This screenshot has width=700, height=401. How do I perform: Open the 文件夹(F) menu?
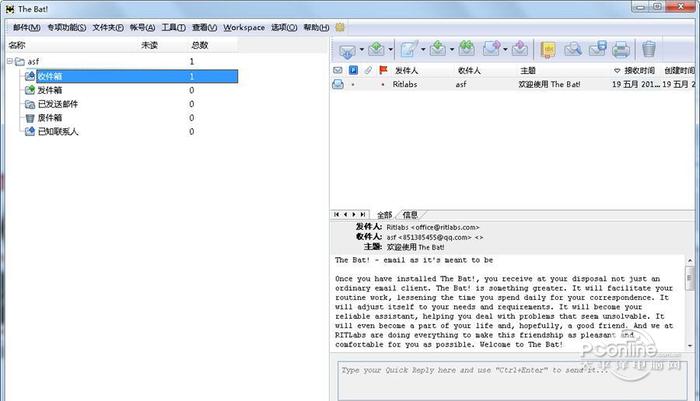tap(108, 28)
